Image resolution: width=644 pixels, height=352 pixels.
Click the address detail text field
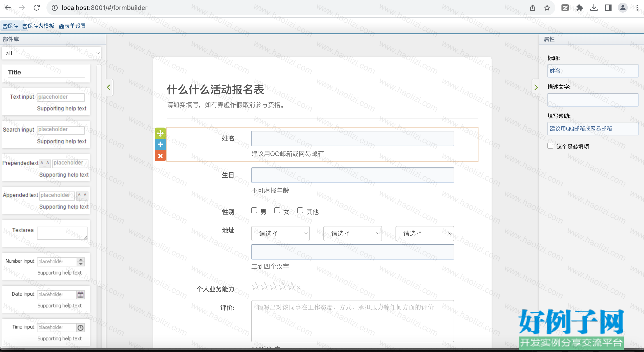(352, 252)
